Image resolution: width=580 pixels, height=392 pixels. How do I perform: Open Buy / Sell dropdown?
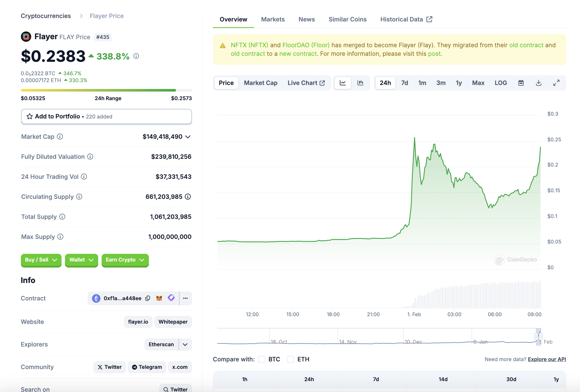click(x=41, y=260)
